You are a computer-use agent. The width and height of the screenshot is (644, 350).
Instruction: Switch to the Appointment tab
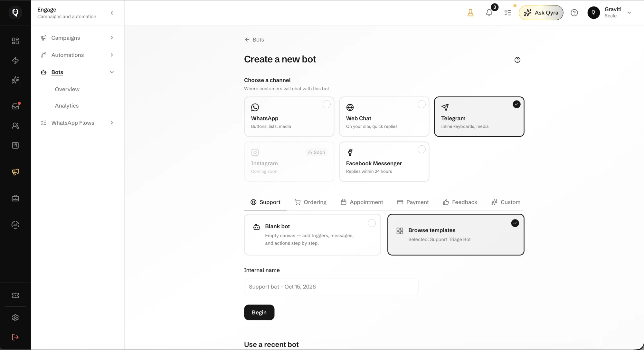click(362, 202)
